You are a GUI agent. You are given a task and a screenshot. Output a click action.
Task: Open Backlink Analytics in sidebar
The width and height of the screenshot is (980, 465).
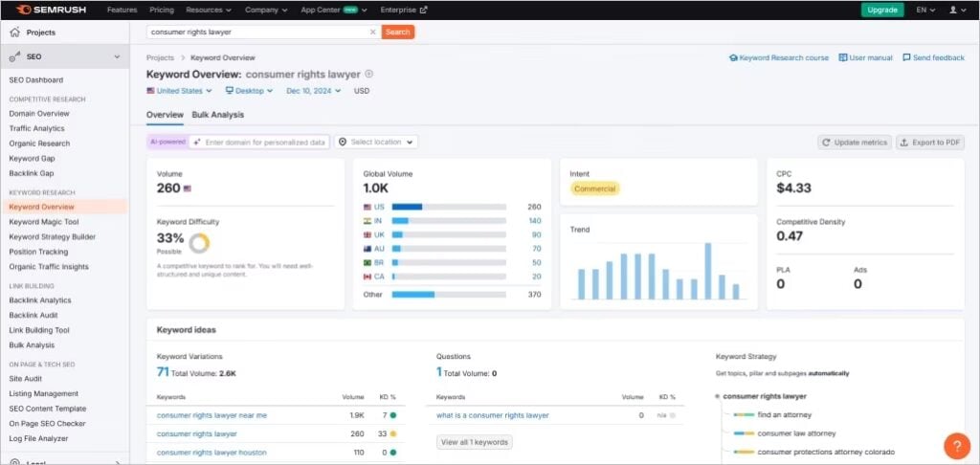tap(39, 300)
